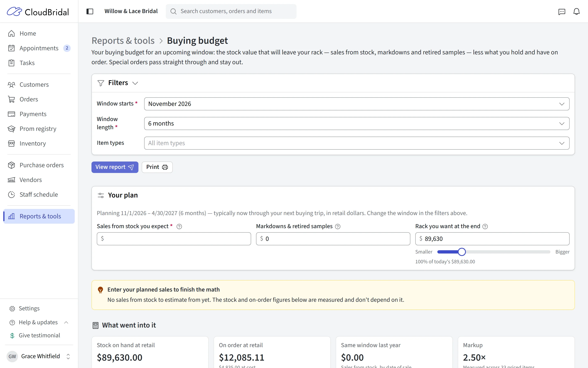The width and height of the screenshot is (588, 368).
Task: Open Settings
Action: (x=39, y=308)
